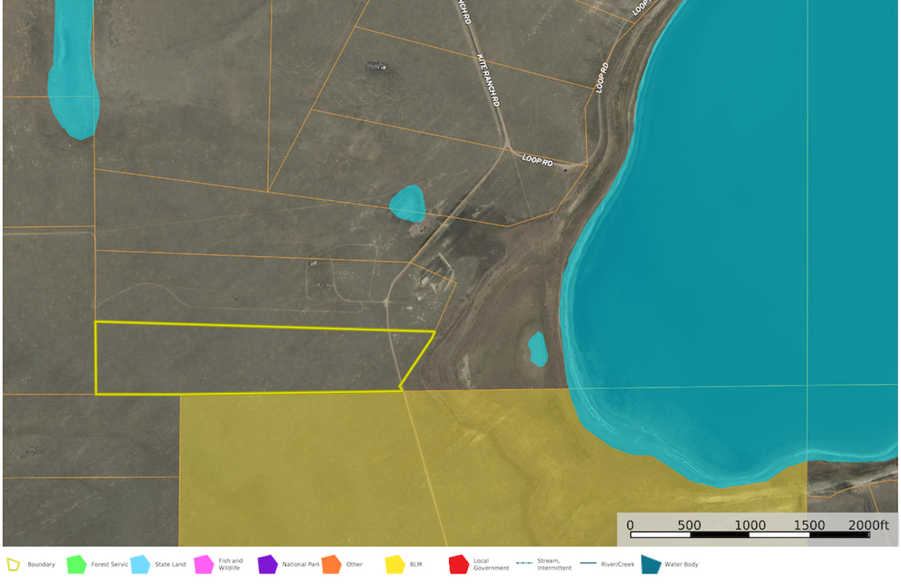
Task: Click the River/Creek line symbol in legend
Action: (x=588, y=564)
